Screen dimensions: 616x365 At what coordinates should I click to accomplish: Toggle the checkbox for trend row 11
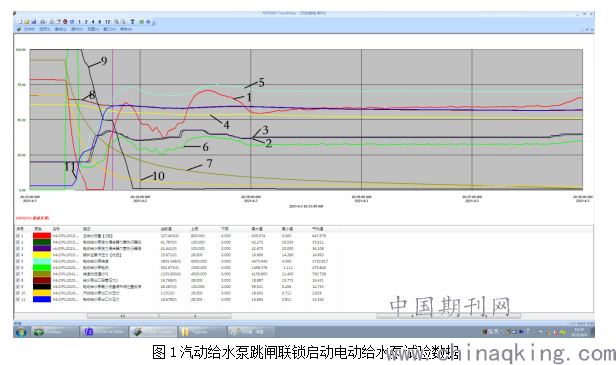coord(18,299)
